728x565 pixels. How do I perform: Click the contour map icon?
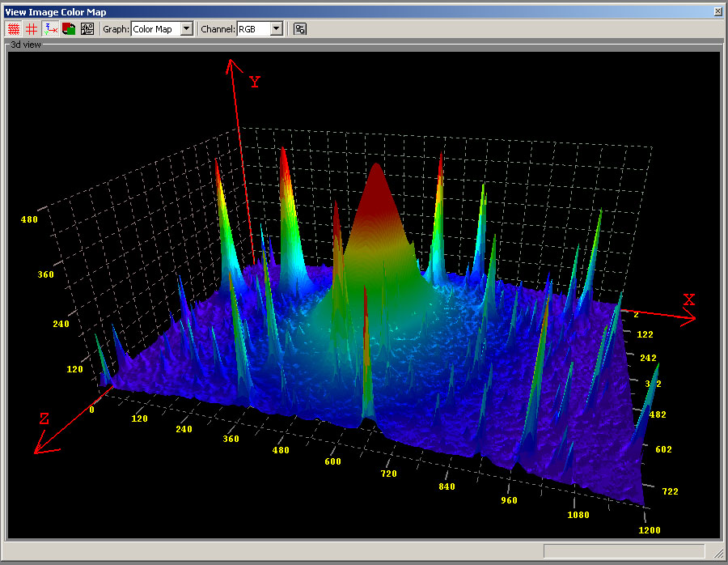(x=87, y=29)
